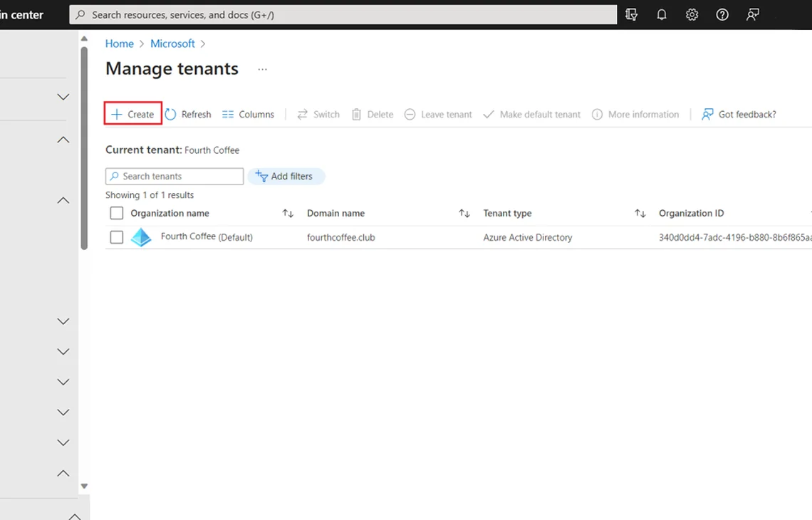
Task: Click the sidebar vertical scrollbar thumb
Action: point(85,149)
